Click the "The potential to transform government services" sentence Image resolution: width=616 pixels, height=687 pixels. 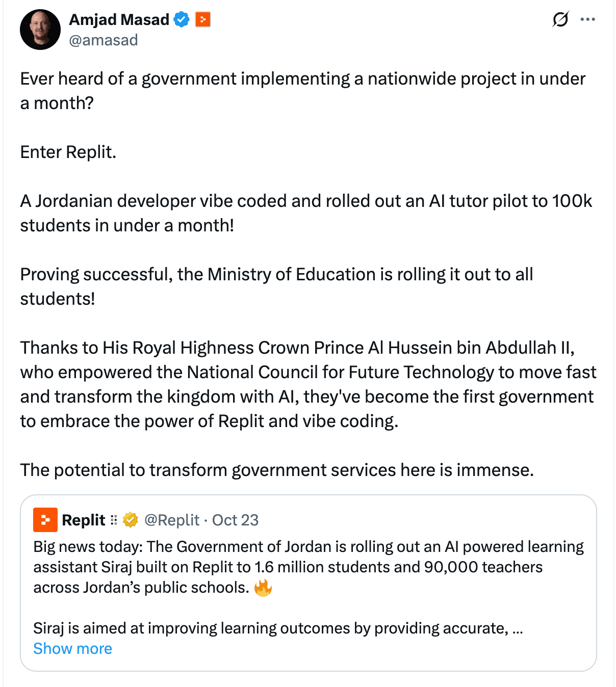[x=277, y=470]
